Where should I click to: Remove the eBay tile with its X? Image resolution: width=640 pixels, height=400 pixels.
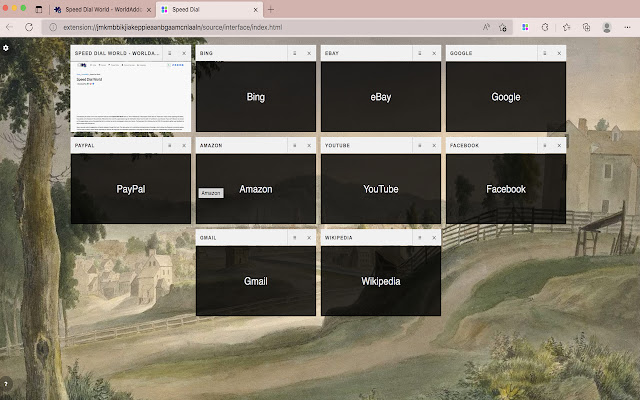[434, 53]
